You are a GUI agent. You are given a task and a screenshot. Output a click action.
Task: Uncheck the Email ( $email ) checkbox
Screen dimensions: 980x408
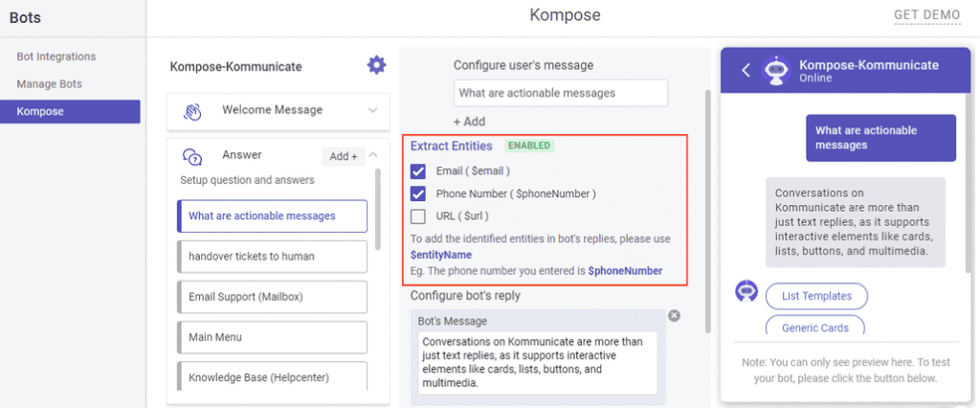pos(418,170)
